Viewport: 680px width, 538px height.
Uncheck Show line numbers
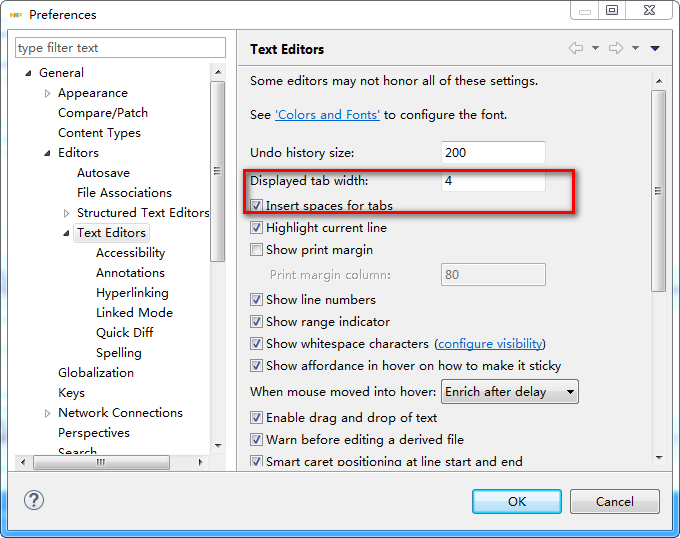tap(257, 300)
